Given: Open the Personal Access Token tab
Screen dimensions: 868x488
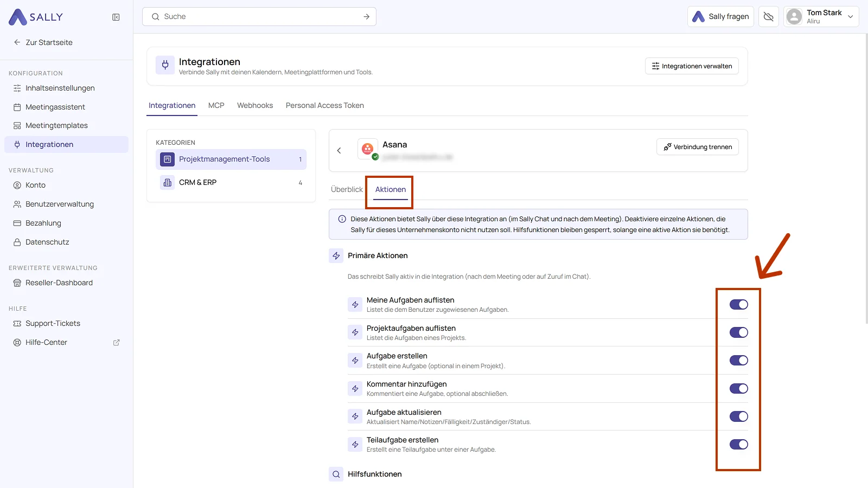Looking at the screenshot, I should pos(325,106).
